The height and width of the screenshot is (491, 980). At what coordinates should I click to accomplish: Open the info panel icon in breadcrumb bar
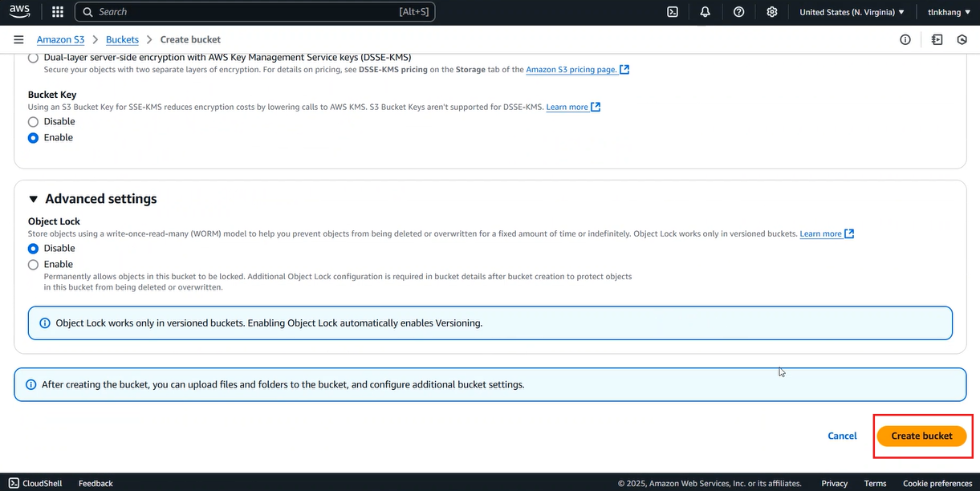tap(905, 39)
